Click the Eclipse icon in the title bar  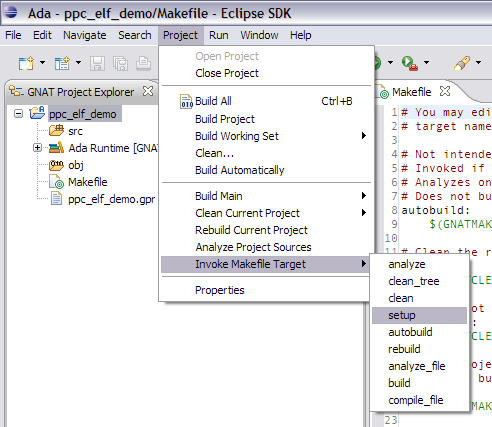point(10,12)
